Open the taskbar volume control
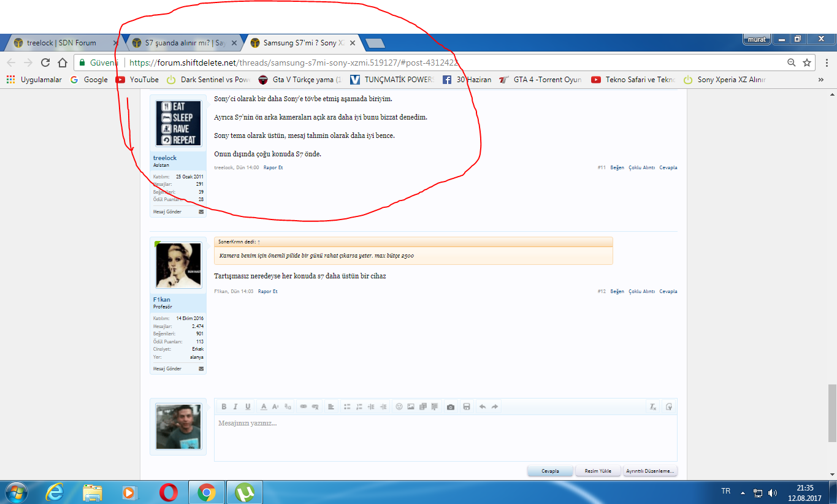This screenshot has width=837, height=504. tap(772, 492)
